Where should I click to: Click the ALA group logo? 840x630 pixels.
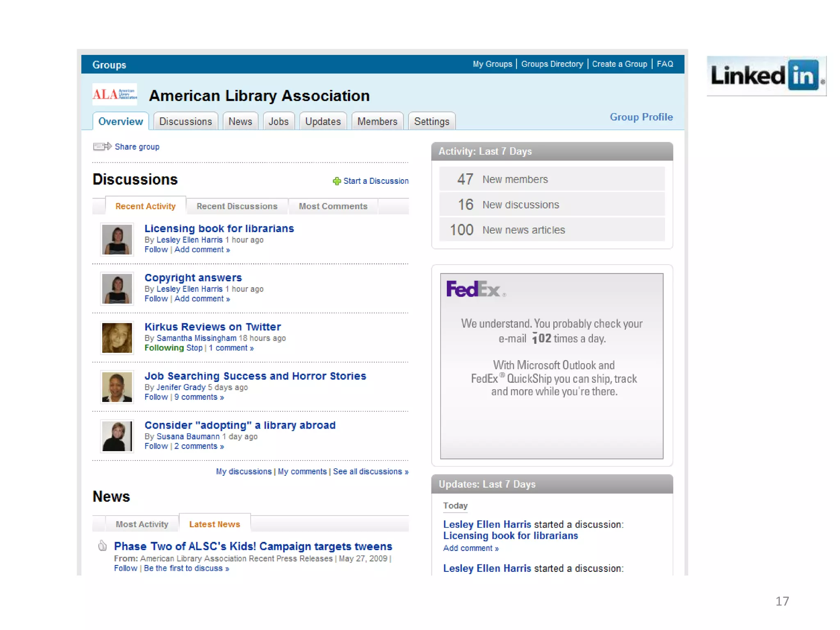pyautogui.click(x=114, y=94)
